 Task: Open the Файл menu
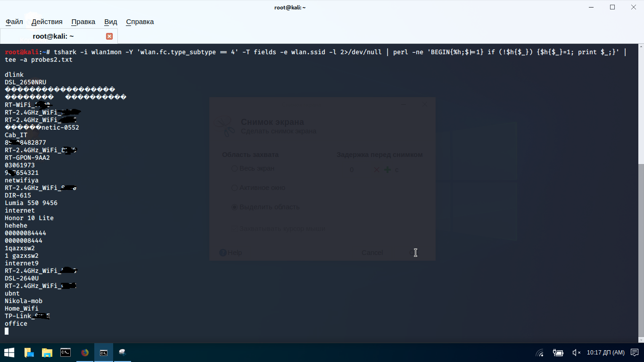pos(14,22)
